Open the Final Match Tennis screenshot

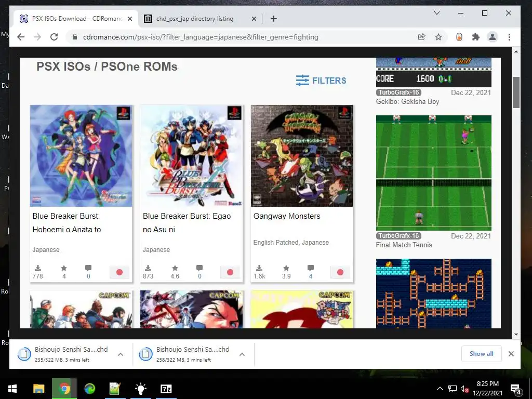[x=434, y=172]
